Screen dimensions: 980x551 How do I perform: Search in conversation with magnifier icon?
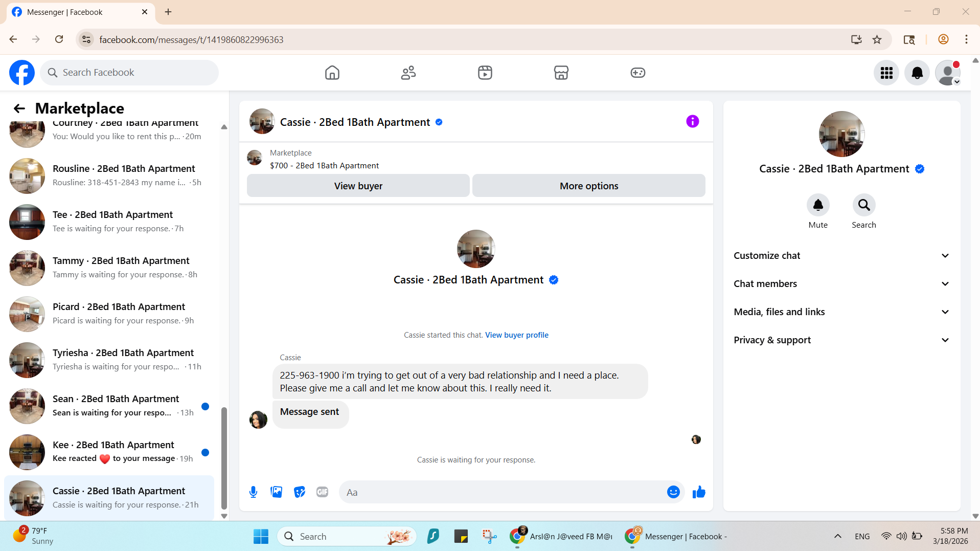click(864, 205)
